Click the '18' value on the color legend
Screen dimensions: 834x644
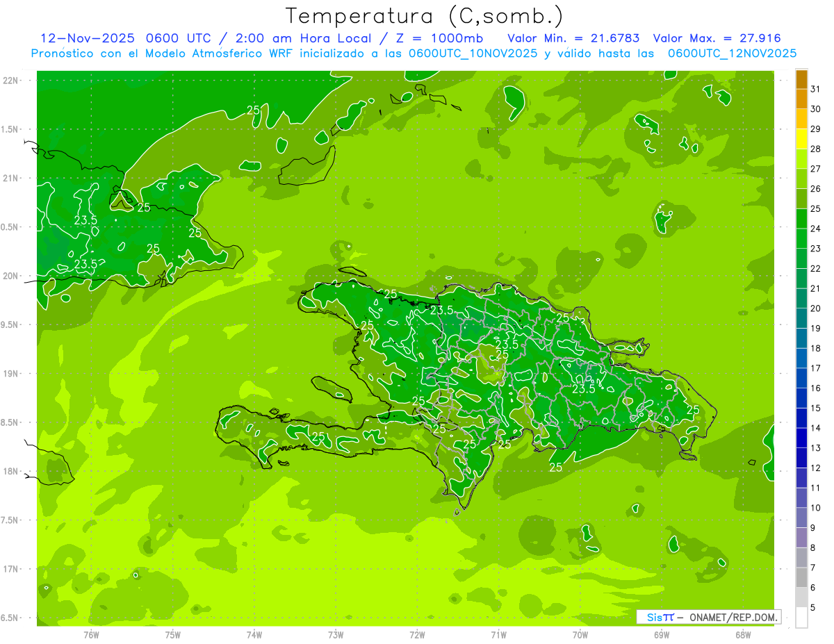815,349
